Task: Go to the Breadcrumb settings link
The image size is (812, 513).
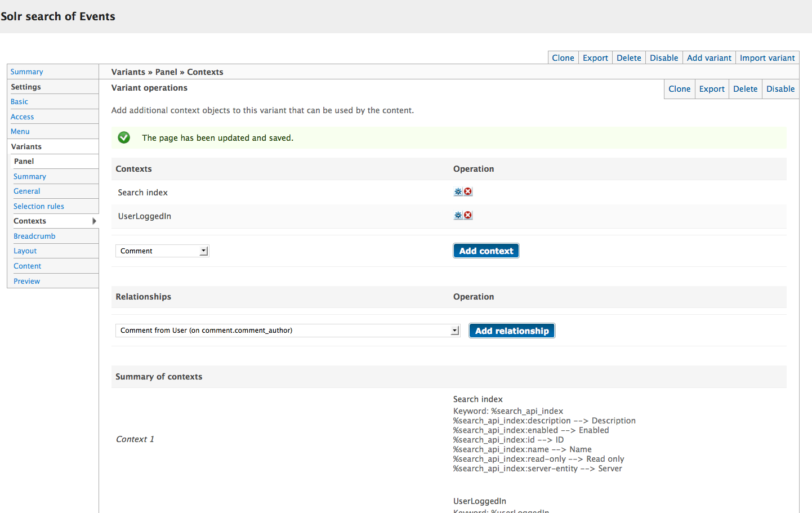Action: (x=34, y=236)
